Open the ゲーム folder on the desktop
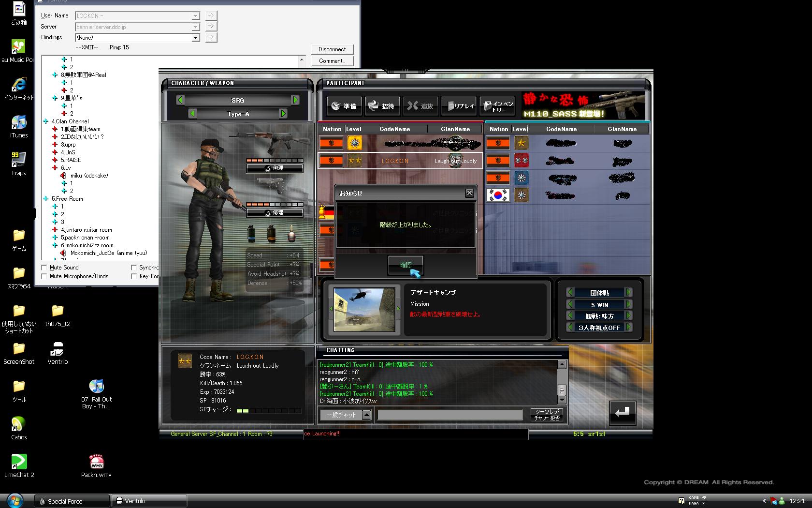Screen dimensions: 812x508 tap(19, 239)
